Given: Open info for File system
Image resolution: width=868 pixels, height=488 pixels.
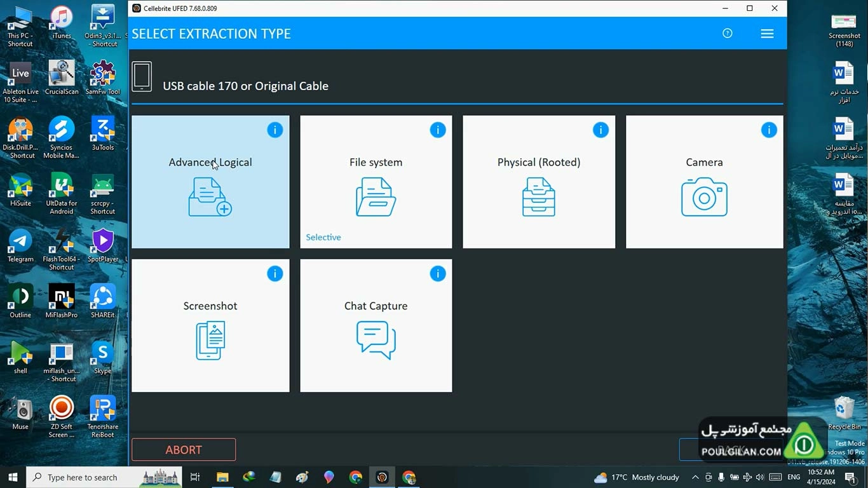Looking at the screenshot, I should click(438, 130).
